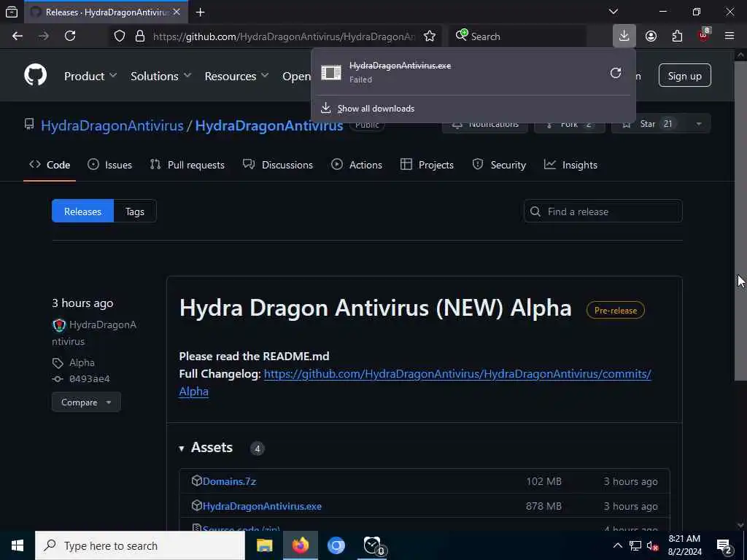Viewport: 747px width, 560px height.
Task: Click the Sign up button
Action: point(684,76)
